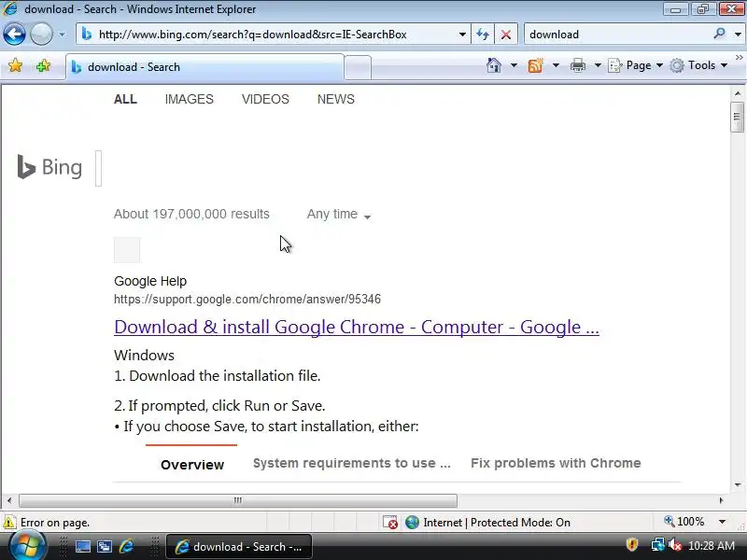Click Switch between windows quick launch icon
747x560 pixels.
[105, 547]
